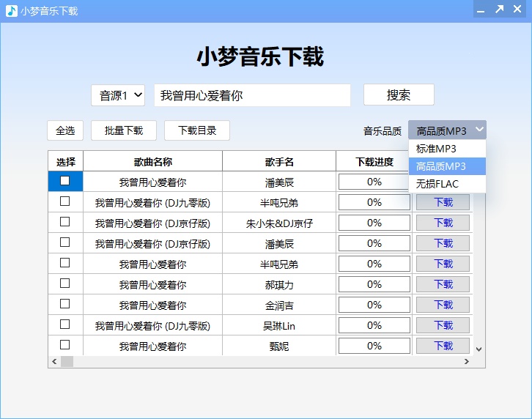Screen dimensions: 532x419
Task: Check the box for 朱小朱&DJ京仔 track
Action: pyautogui.click(x=65, y=222)
